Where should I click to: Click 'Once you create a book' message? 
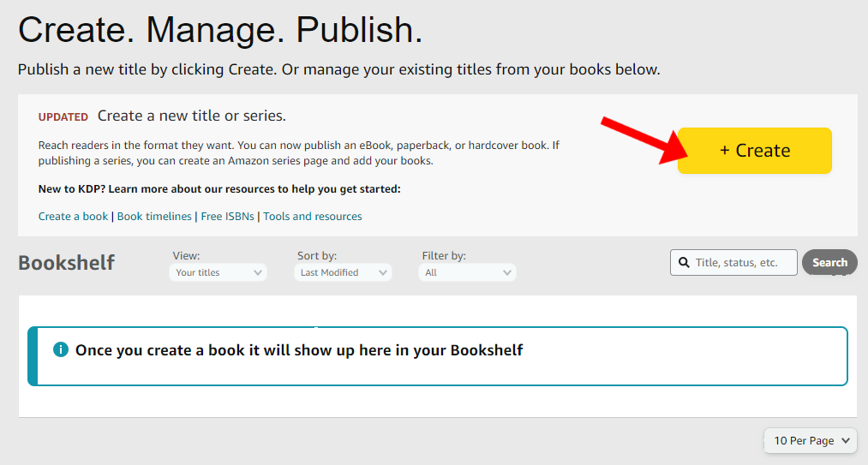(299, 350)
